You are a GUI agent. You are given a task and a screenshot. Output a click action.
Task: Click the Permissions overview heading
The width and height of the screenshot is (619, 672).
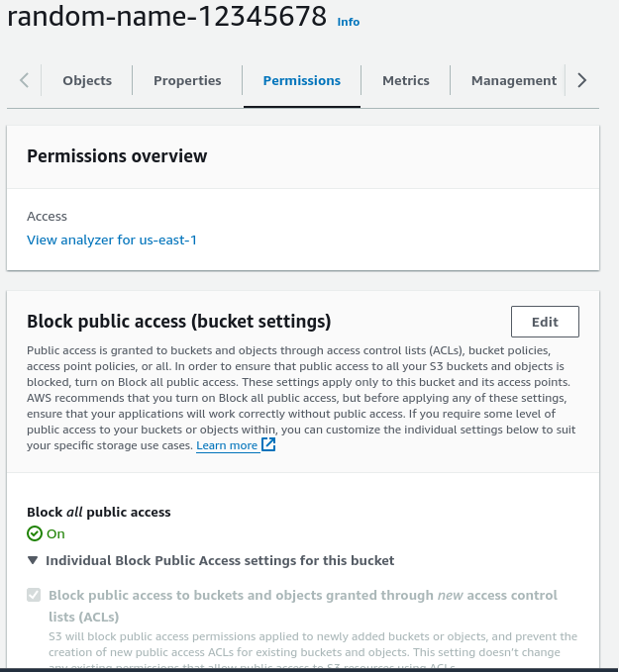pos(117,155)
